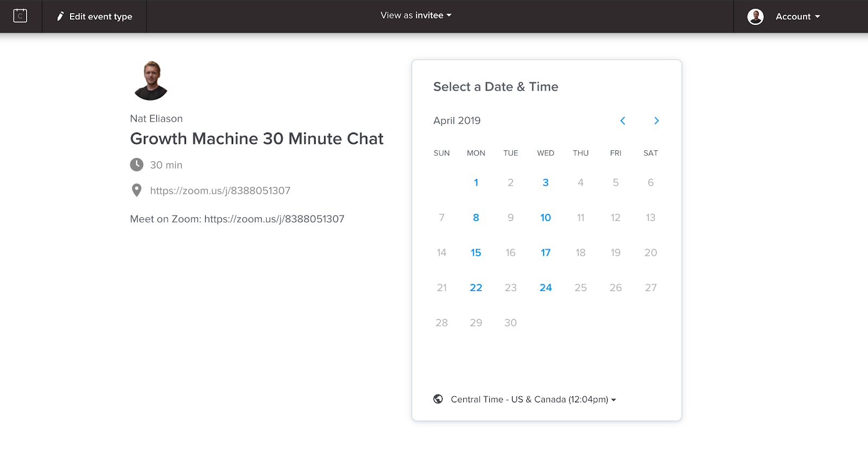The height and width of the screenshot is (461, 868).
Task: Click unavailable date 27
Action: (x=650, y=288)
